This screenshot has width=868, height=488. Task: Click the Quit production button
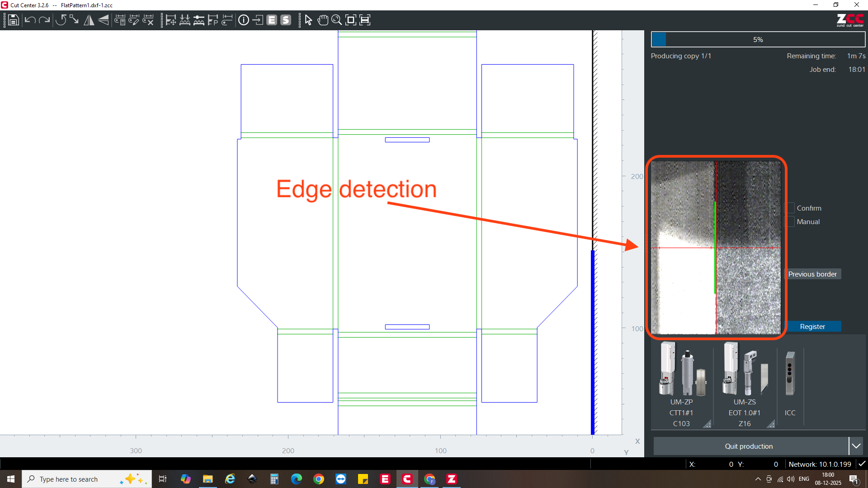pos(749,446)
